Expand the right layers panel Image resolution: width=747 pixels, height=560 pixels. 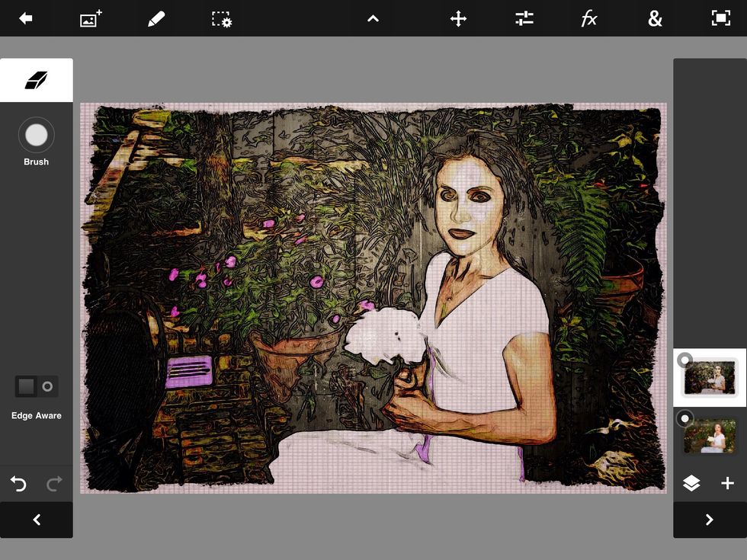(x=709, y=520)
